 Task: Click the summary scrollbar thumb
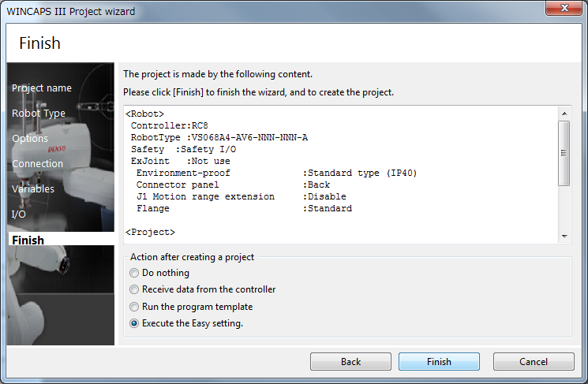[564, 154]
